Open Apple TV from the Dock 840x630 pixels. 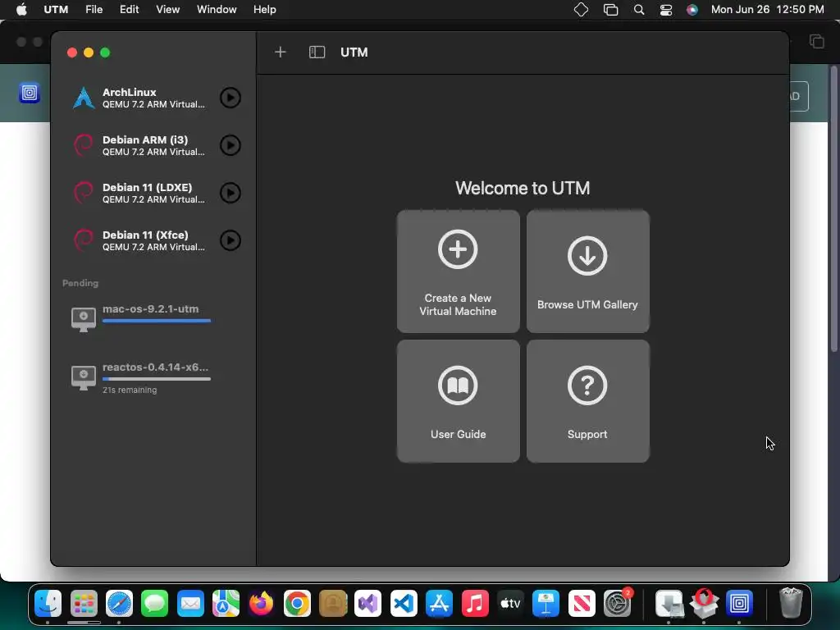tap(510, 604)
